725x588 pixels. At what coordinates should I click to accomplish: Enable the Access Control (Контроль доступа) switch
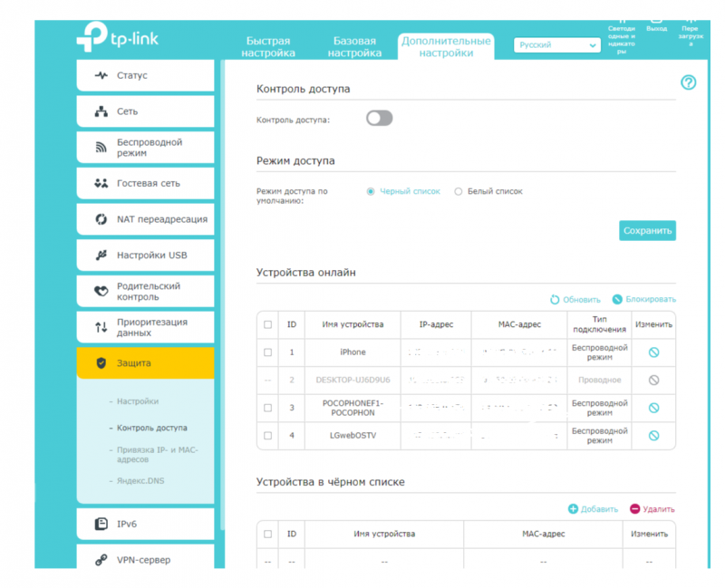pyautogui.click(x=379, y=119)
